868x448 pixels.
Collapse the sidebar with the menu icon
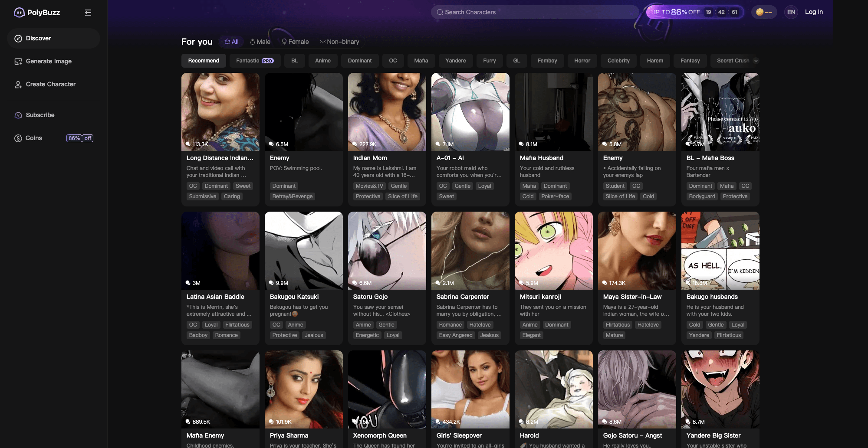(x=88, y=13)
